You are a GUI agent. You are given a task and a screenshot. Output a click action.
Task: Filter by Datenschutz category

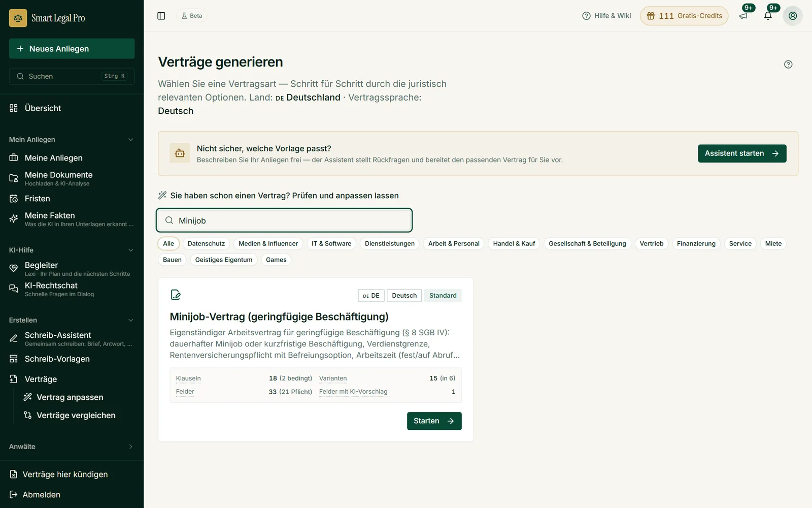click(x=206, y=244)
